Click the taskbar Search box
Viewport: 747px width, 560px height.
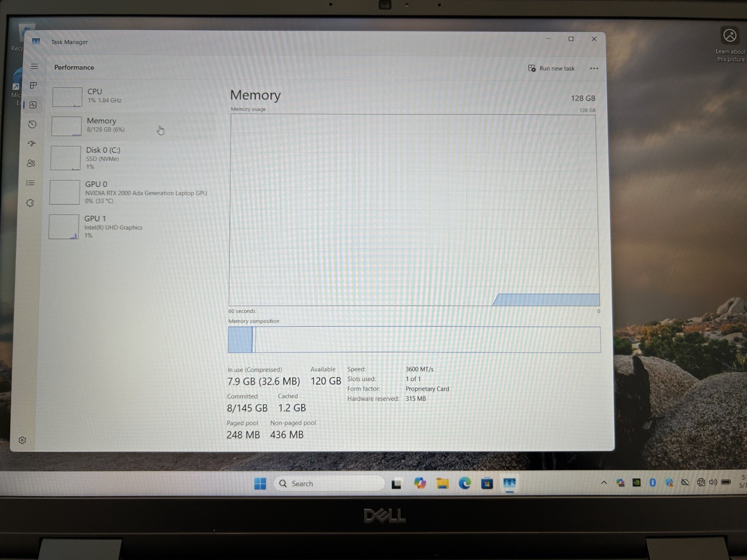pyautogui.click(x=329, y=483)
